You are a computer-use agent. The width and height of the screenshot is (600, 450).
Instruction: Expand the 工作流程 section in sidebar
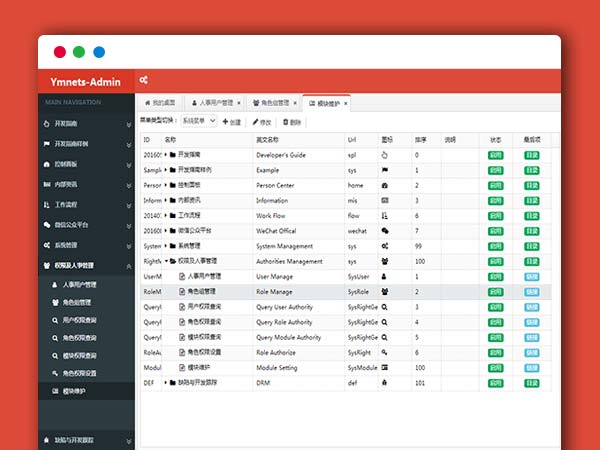128,204
